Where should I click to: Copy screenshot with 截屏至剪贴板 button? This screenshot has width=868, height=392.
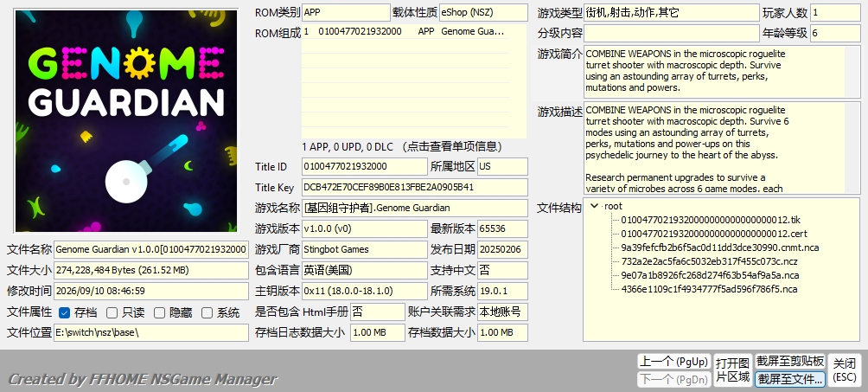[790, 362]
